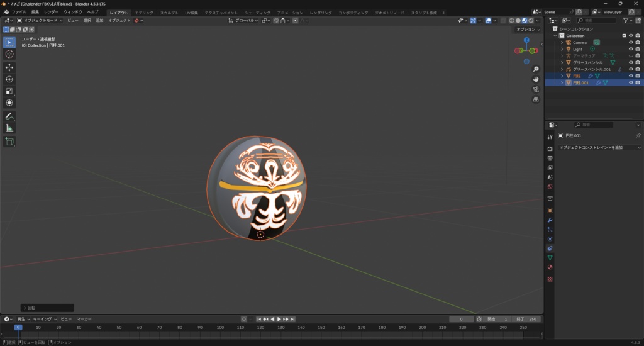The height and width of the screenshot is (346, 644).
Task: Switch to モデリング workspace tab
Action: click(x=144, y=13)
